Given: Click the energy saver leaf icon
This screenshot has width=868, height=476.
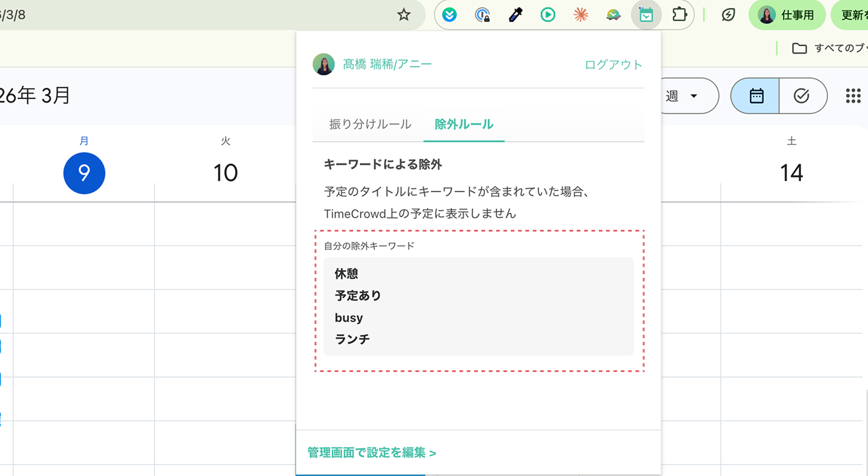Looking at the screenshot, I should tap(728, 15).
